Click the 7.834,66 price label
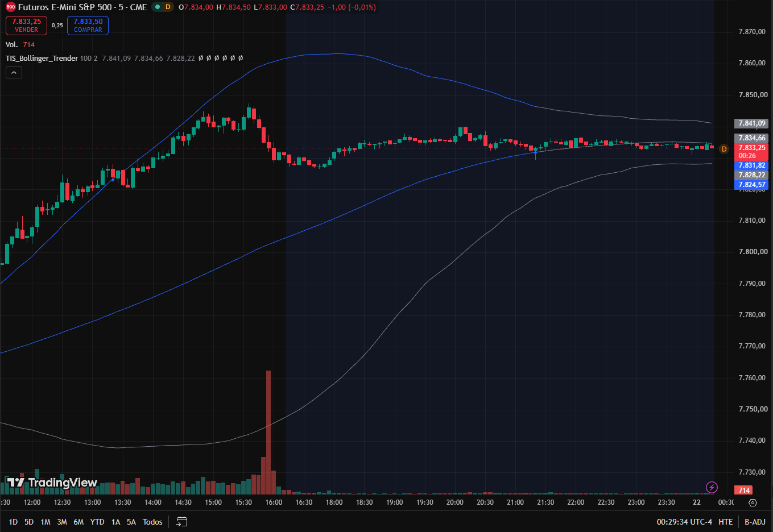 [751, 138]
